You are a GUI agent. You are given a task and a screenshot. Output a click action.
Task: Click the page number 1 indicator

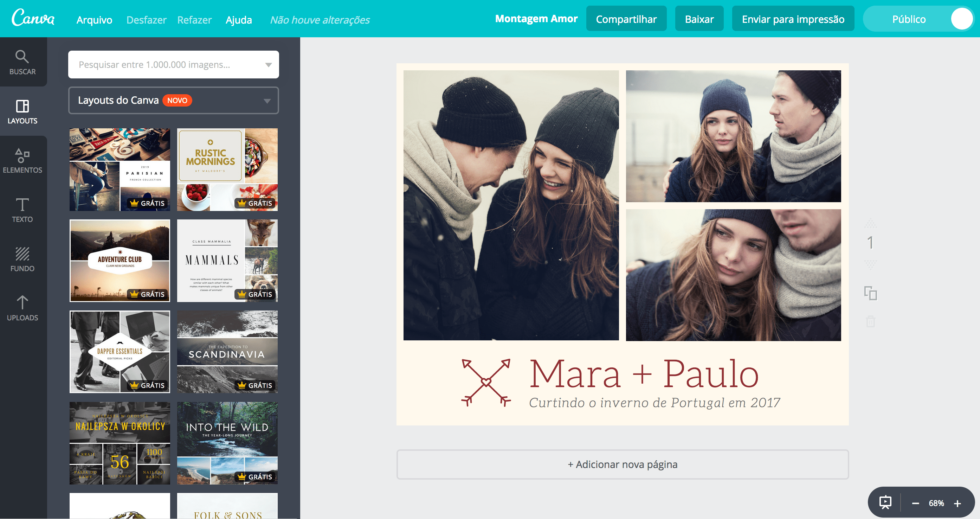click(x=870, y=243)
